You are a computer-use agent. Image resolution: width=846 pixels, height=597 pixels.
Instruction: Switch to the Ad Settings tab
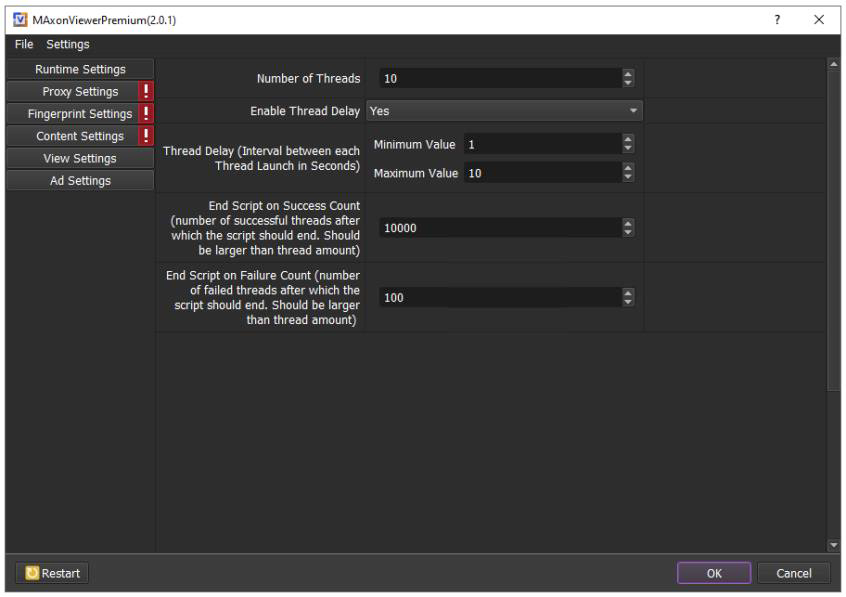80,180
